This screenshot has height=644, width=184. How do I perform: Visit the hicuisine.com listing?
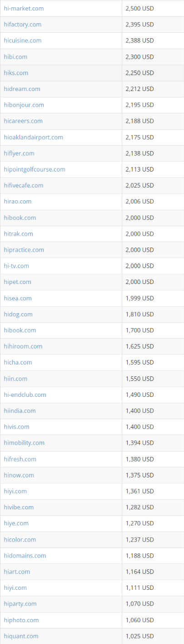click(22, 41)
